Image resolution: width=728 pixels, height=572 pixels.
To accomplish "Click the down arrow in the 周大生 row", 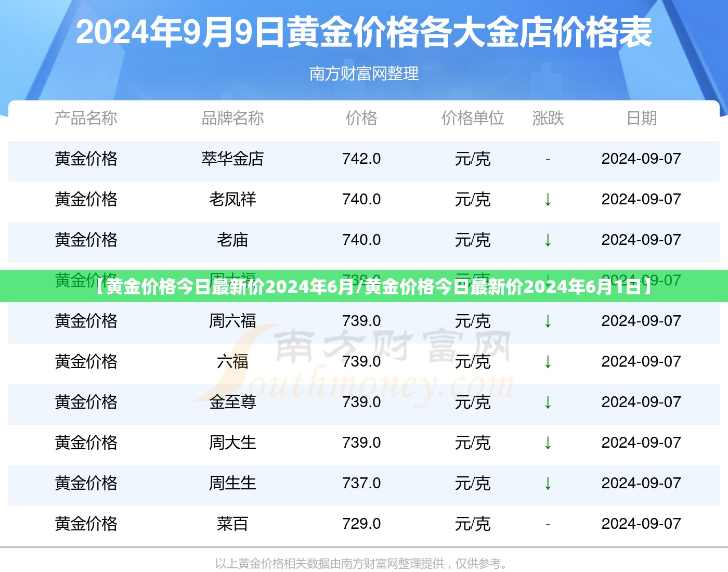I will pyautogui.click(x=548, y=443).
